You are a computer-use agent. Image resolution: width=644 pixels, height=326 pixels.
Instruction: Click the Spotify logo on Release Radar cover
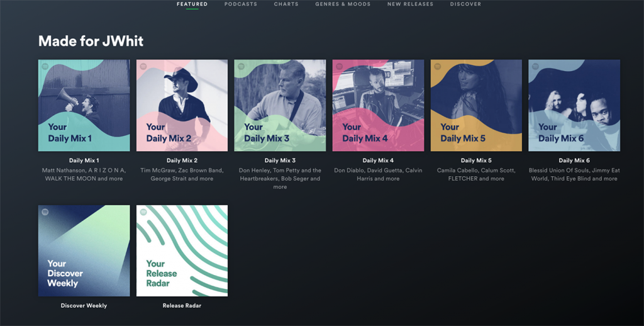pyautogui.click(x=143, y=212)
